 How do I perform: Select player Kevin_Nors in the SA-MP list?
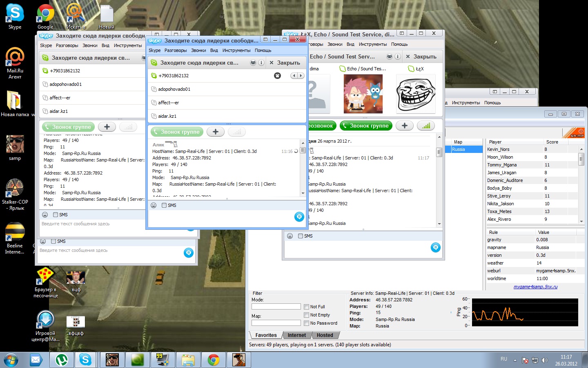[x=498, y=149]
